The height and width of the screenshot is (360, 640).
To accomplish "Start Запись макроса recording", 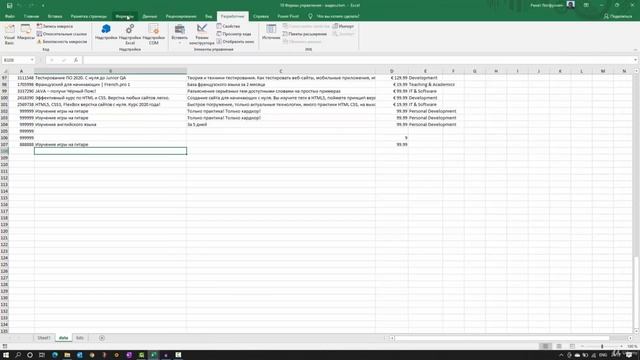I will (x=55, y=26).
